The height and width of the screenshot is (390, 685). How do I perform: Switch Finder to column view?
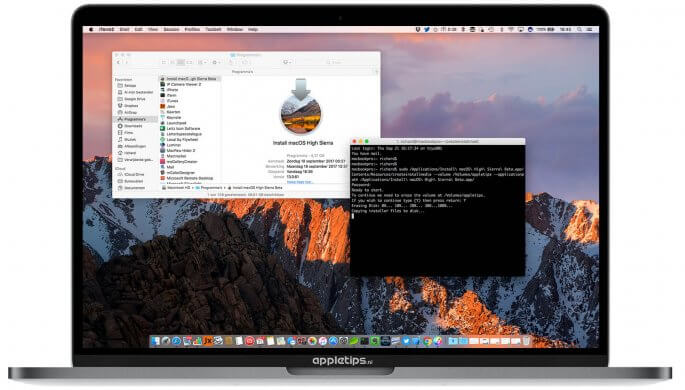180,62
